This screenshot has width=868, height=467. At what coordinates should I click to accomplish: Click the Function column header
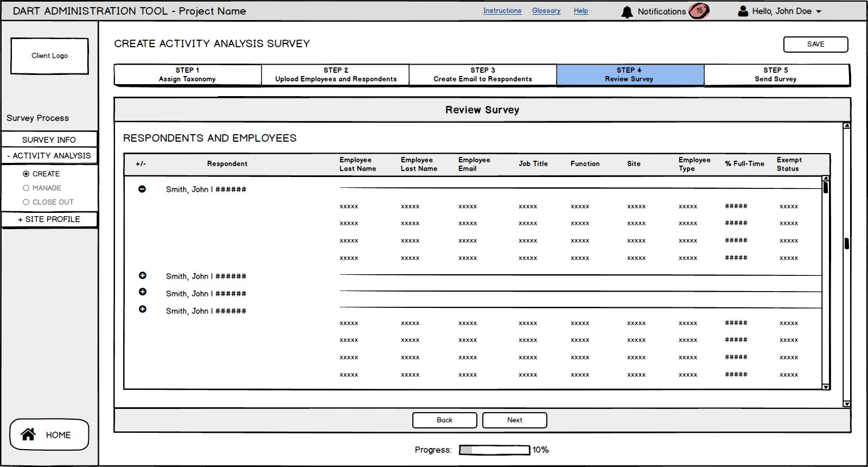585,164
